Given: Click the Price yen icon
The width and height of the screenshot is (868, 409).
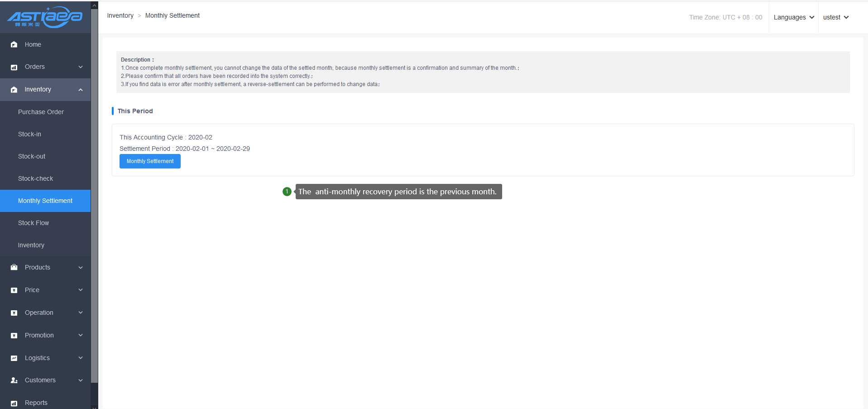Looking at the screenshot, I should [14, 290].
